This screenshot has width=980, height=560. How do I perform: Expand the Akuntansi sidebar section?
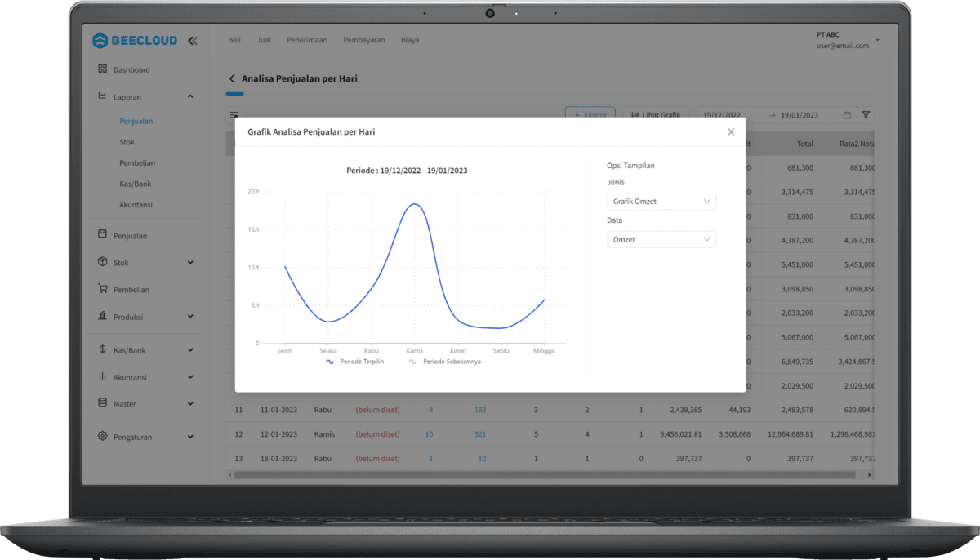coord(190,377)
